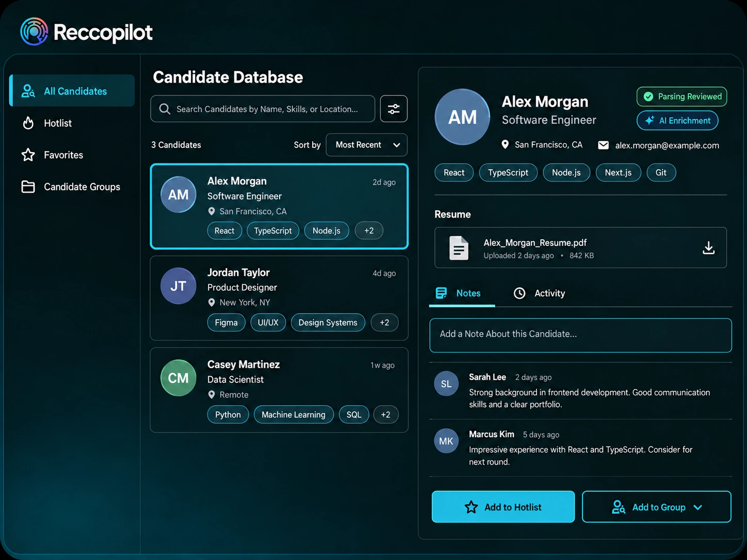
Task: Click the Parsing Reviewed status badge
Action: tap(681, 96)
